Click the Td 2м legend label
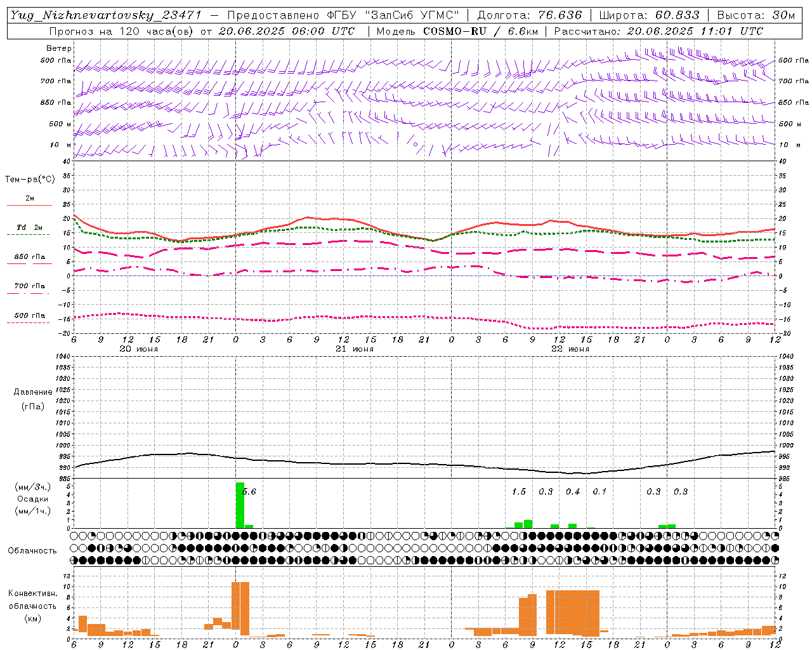This screenshot has height=650, width=812. [30, 227]
